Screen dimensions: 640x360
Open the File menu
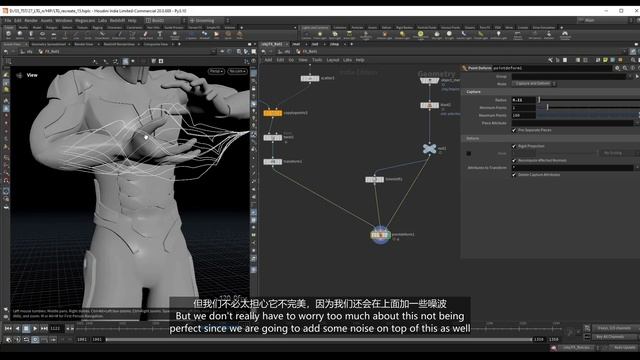pyautogui.click(x=7, y=20)
